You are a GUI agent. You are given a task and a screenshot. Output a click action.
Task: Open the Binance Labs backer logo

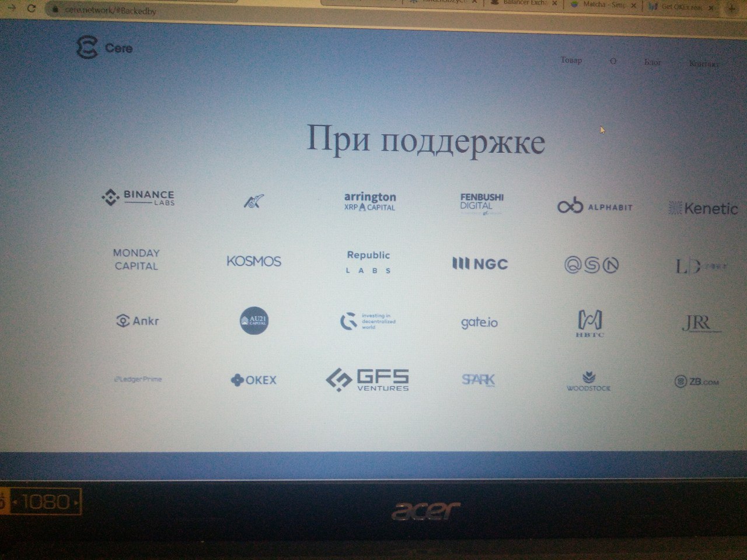[x=138, y=198]
